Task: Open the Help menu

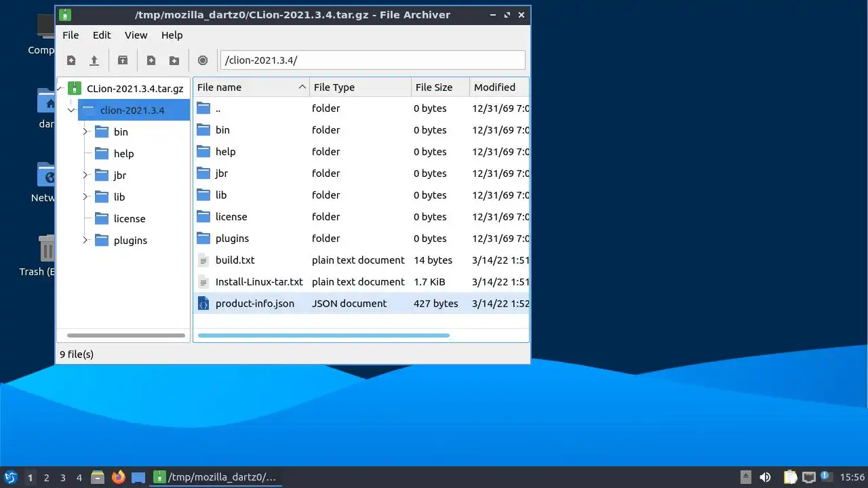Action: 172,35
